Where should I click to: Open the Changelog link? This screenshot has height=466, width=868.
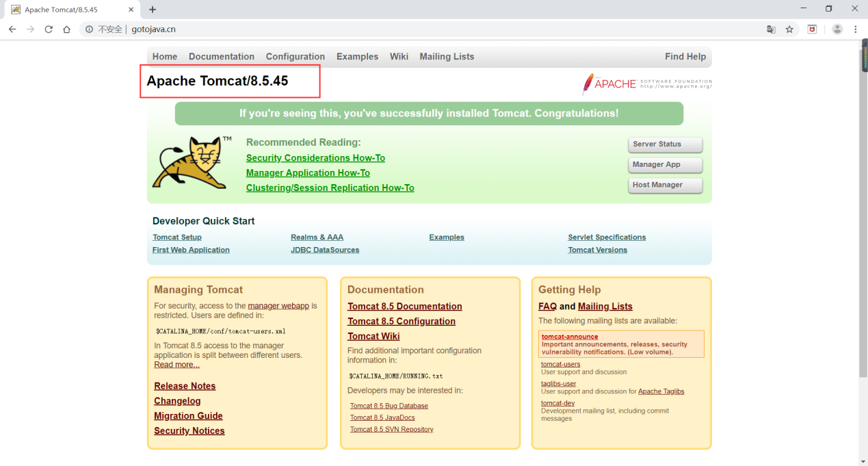coord(177,401)
